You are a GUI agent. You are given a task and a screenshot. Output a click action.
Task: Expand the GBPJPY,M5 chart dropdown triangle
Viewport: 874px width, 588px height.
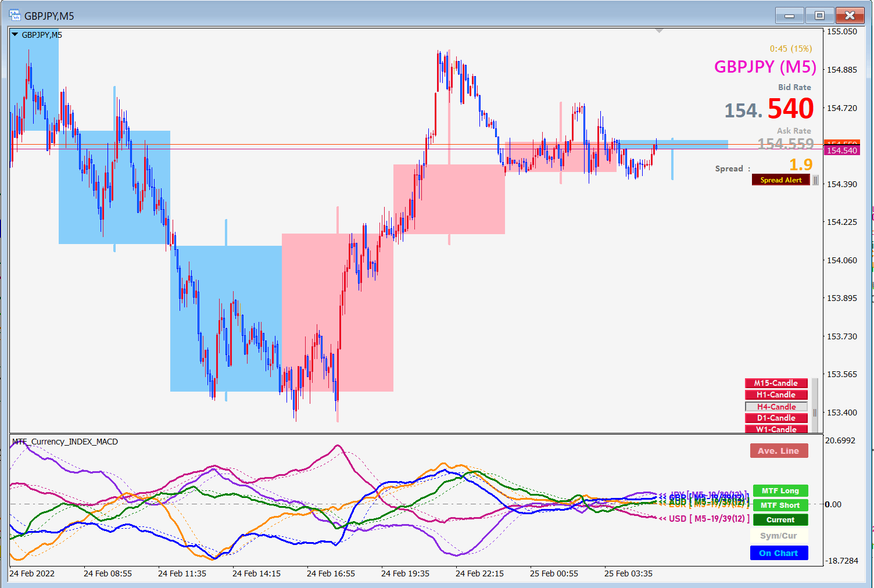[15, 35]
